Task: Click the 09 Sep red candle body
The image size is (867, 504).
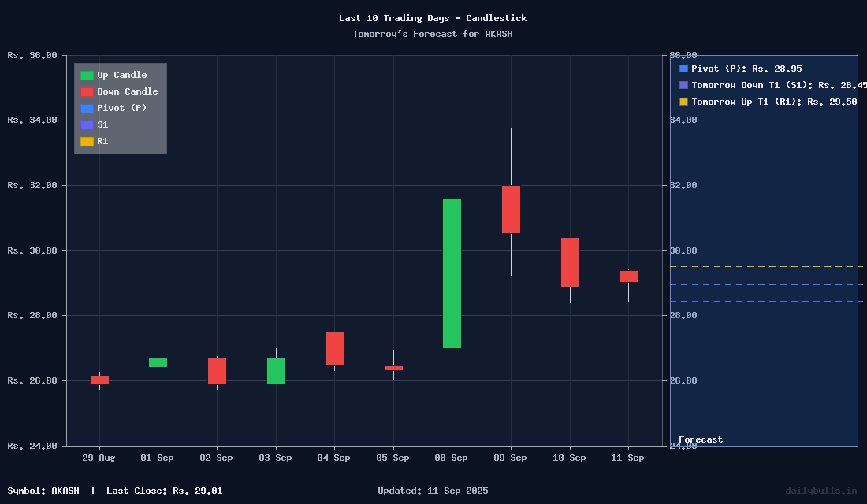Action: [511, 209]
